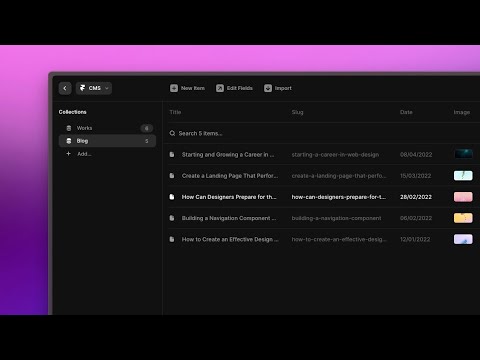Click the New Item plus icon
The height and width of the screenshot is (360, 480).
(x=174, y=88)
